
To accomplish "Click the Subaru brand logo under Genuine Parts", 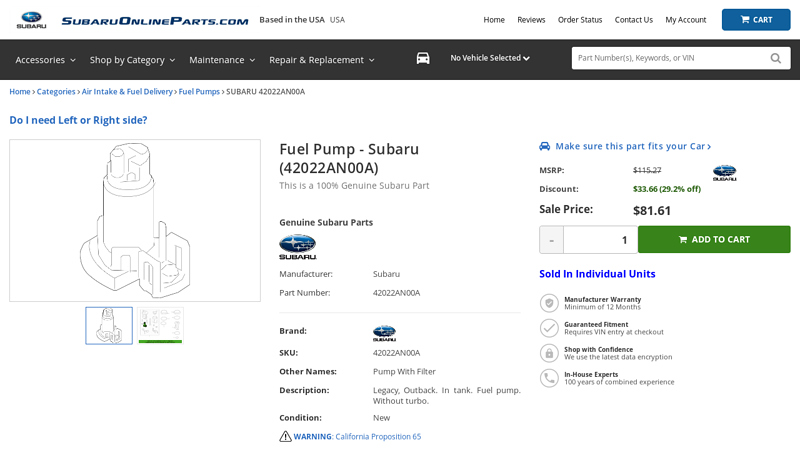I will 297,247.
